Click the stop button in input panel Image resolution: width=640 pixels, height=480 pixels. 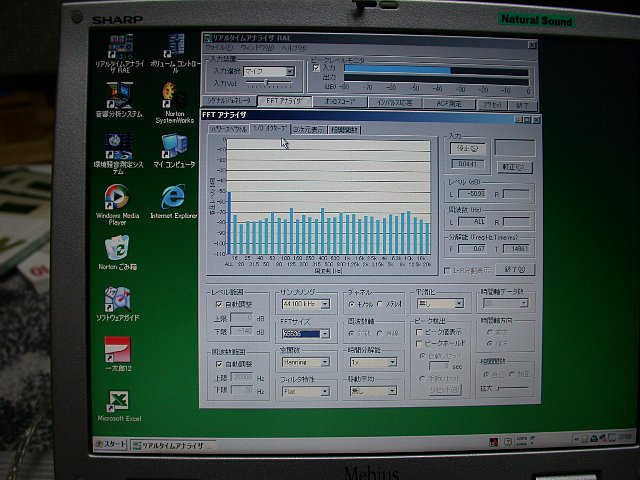tap(465, 148)
